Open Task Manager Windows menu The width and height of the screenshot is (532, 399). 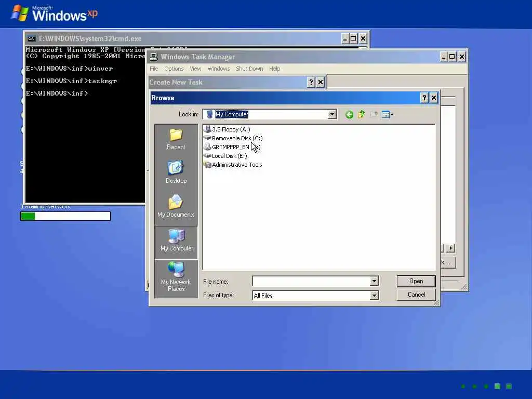tap(219, 69)
